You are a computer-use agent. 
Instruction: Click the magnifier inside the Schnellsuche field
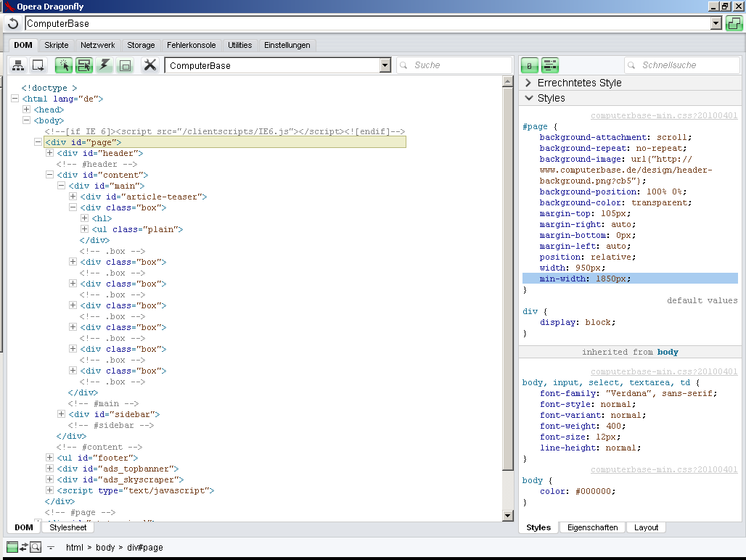631,65
